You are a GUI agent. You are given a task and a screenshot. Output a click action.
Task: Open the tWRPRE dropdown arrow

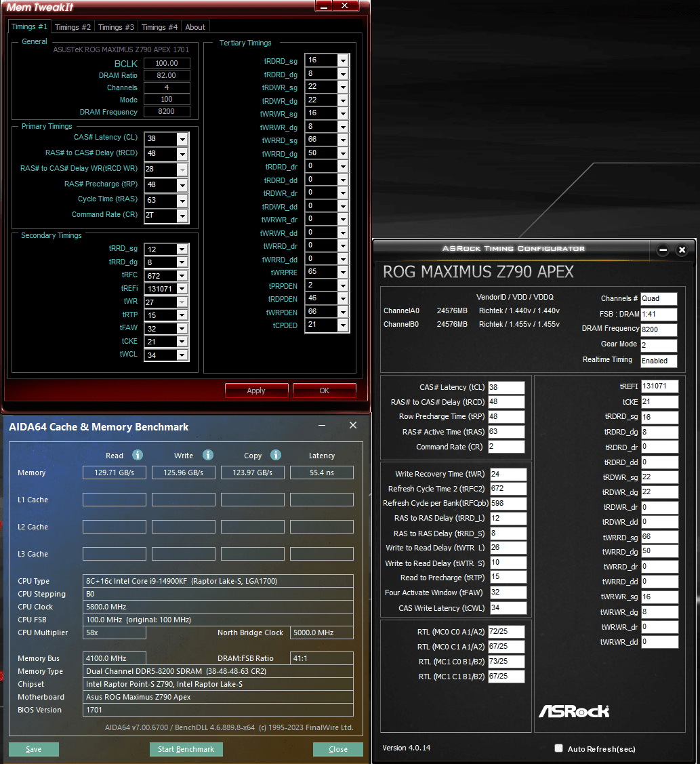coord(343,272)
